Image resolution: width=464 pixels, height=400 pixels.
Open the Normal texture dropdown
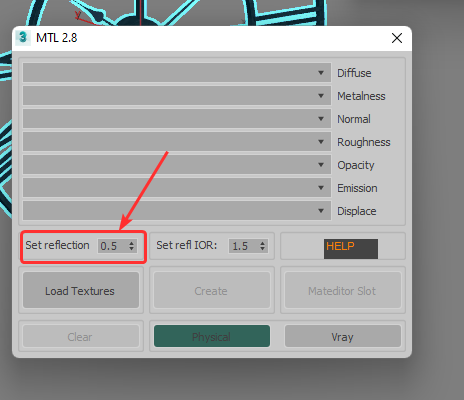tap(177, 119)
